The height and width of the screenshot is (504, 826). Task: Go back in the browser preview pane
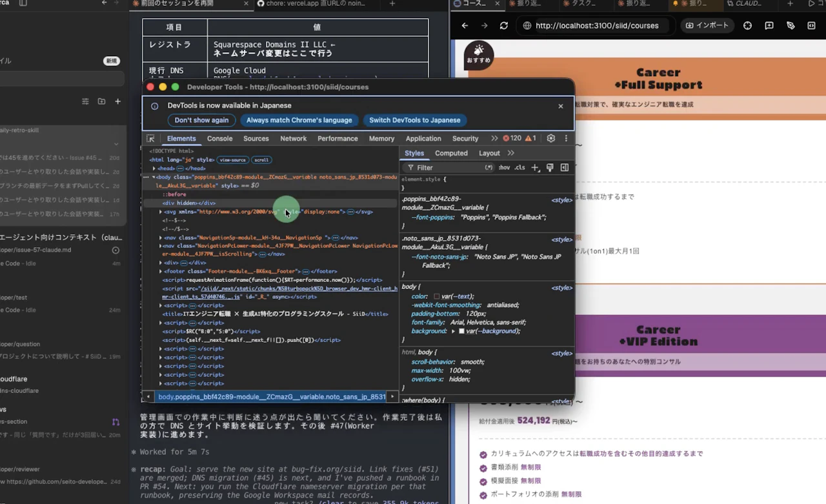click(x=465, y=26)
